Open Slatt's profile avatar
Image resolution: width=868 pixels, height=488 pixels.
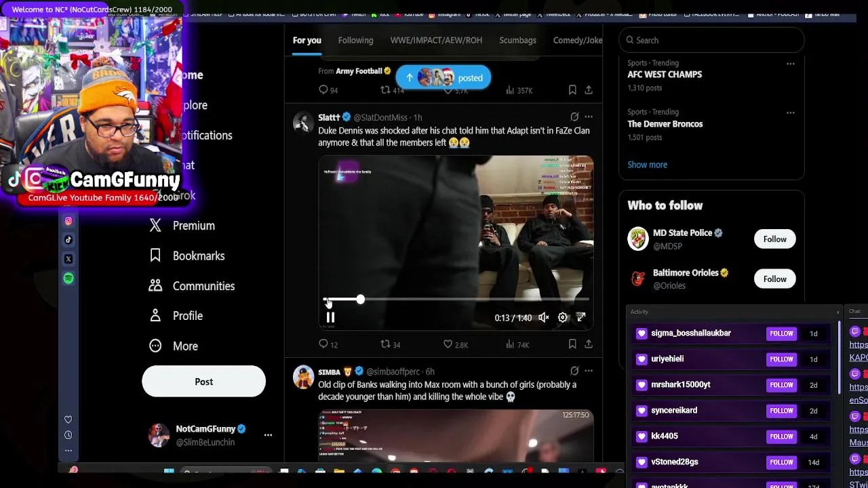(303, 123)
